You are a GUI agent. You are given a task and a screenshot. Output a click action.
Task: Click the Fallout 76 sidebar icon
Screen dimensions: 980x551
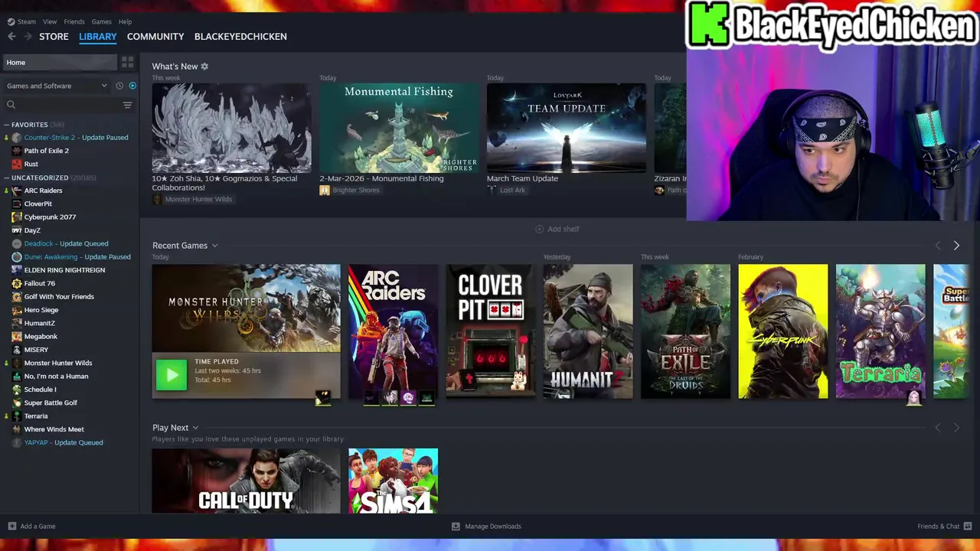[x=17, y=283]
